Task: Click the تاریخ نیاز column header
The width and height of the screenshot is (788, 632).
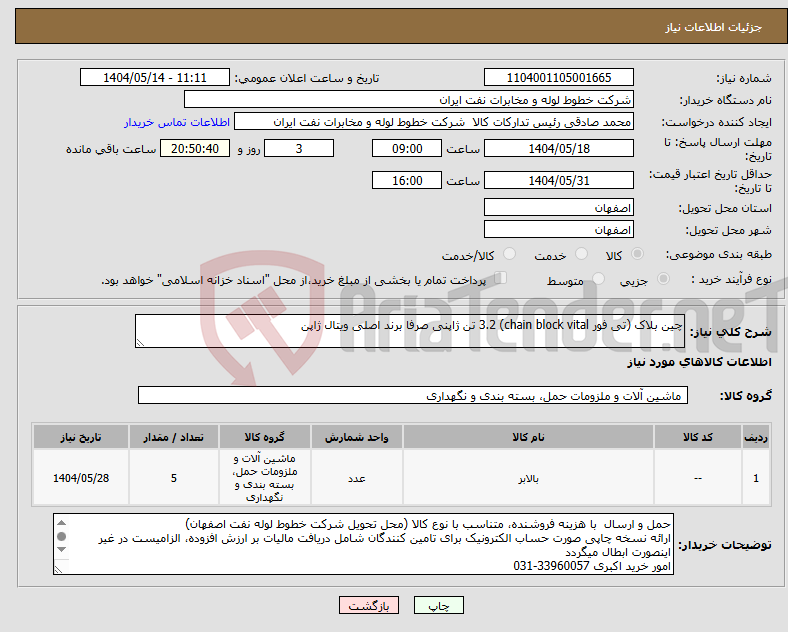Action: pos(81,437)
